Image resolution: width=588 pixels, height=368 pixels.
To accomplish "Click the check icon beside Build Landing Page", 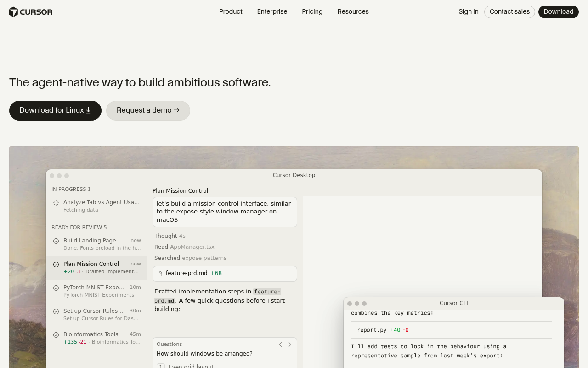I will click(56, 241).
